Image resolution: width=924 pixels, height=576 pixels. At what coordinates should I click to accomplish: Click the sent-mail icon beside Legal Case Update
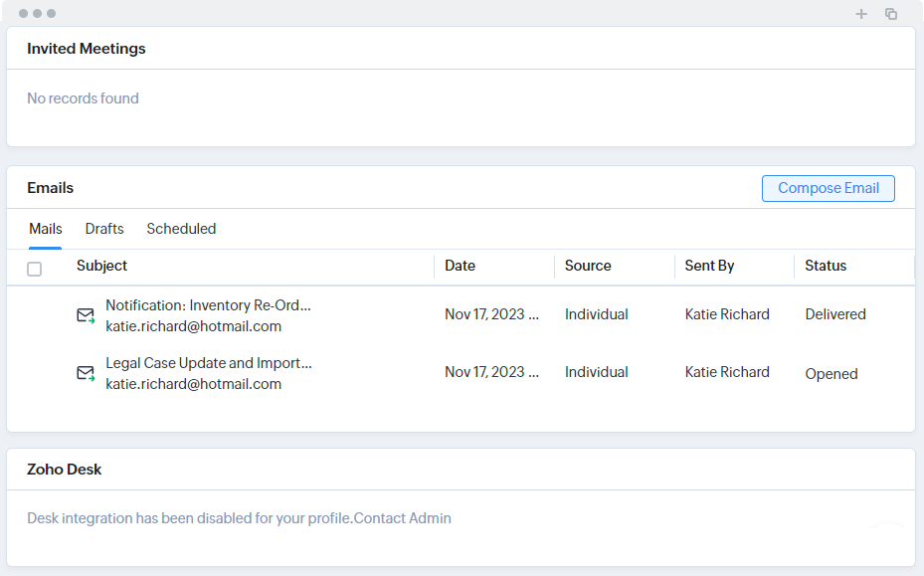tap(86, 374)
